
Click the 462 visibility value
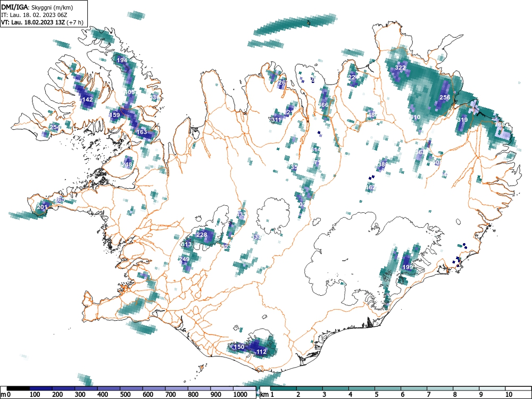coord(370,187)
